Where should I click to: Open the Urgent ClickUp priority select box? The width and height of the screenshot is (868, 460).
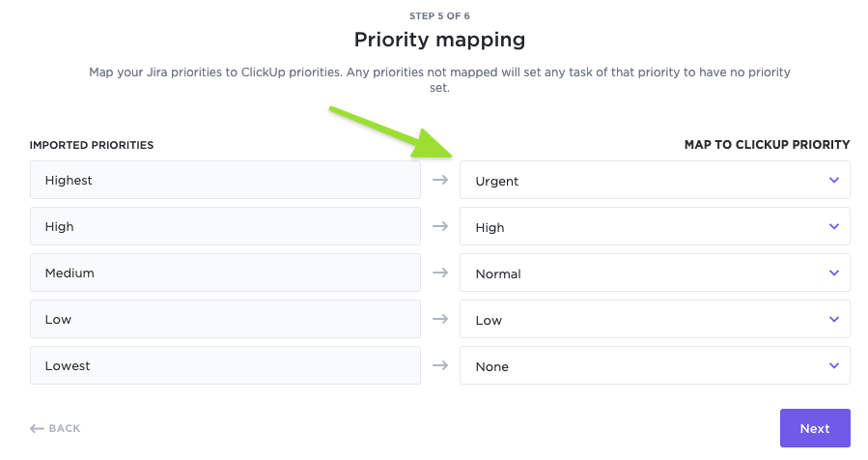click(637, 180)
